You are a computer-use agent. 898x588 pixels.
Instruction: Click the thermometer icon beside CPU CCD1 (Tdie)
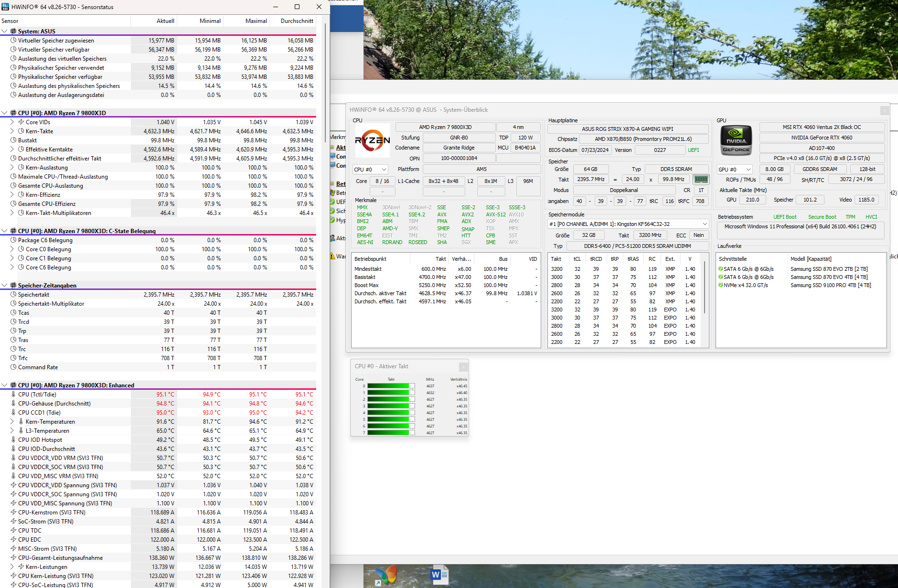point(14,413)
